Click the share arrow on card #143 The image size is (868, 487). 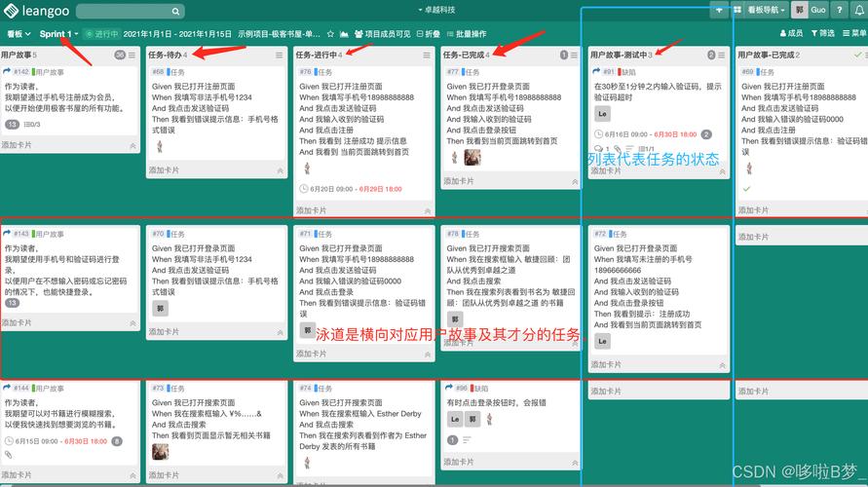click(x=7, y=234)
